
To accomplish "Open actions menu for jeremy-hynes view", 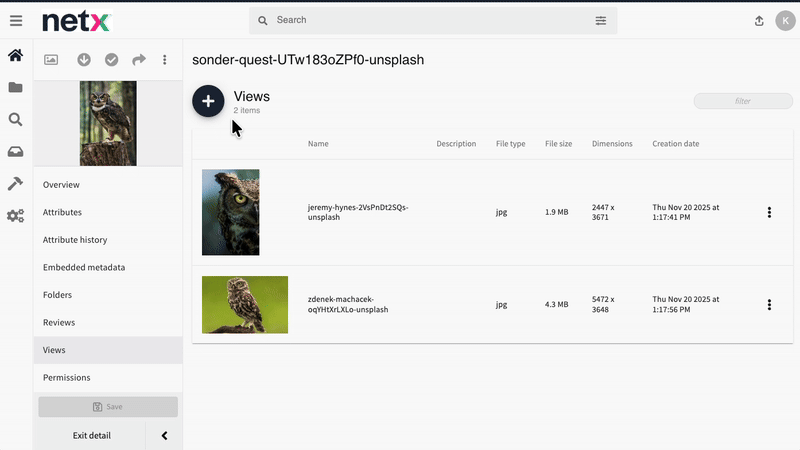I will 769,212.
